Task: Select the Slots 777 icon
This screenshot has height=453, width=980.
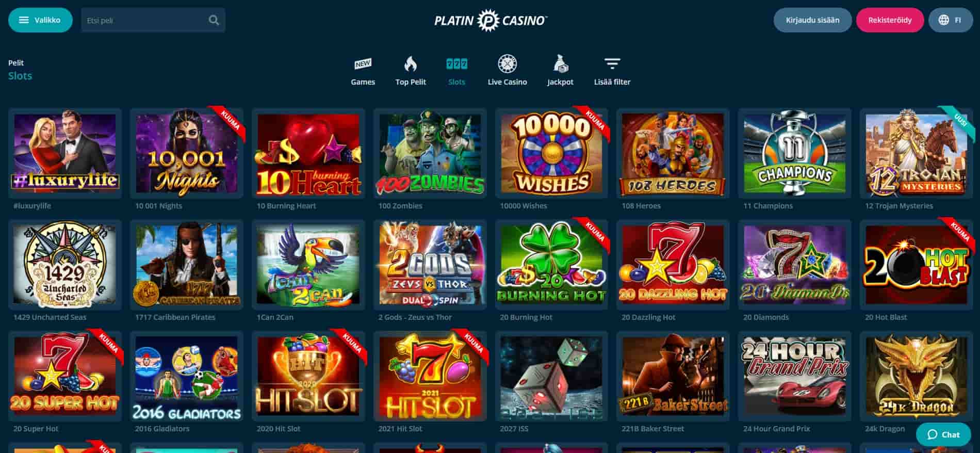Action: point(456,64)
